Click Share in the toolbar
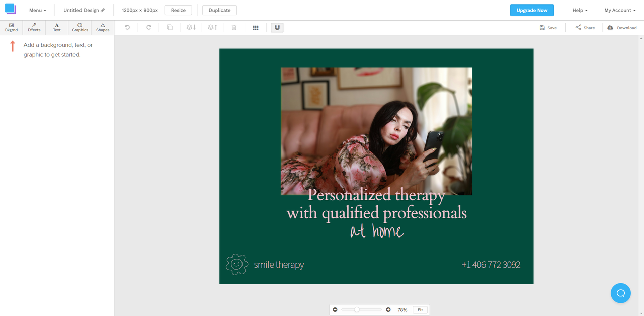644x316 pixels. [585, 28]
